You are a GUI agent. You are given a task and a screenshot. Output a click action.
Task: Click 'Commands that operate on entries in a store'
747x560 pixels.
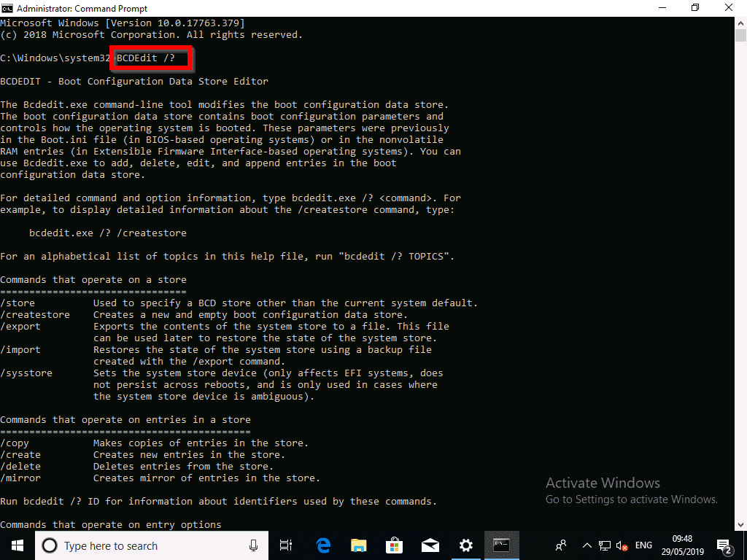click(x=125, y=420)
